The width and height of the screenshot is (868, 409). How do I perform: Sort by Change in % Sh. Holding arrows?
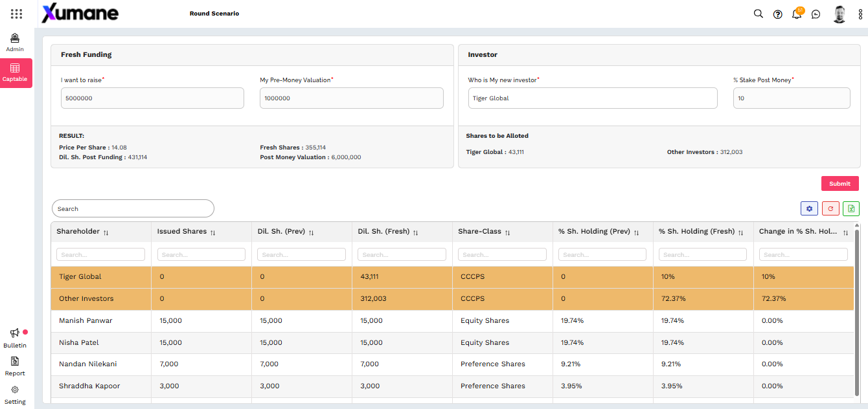(845, 232)
